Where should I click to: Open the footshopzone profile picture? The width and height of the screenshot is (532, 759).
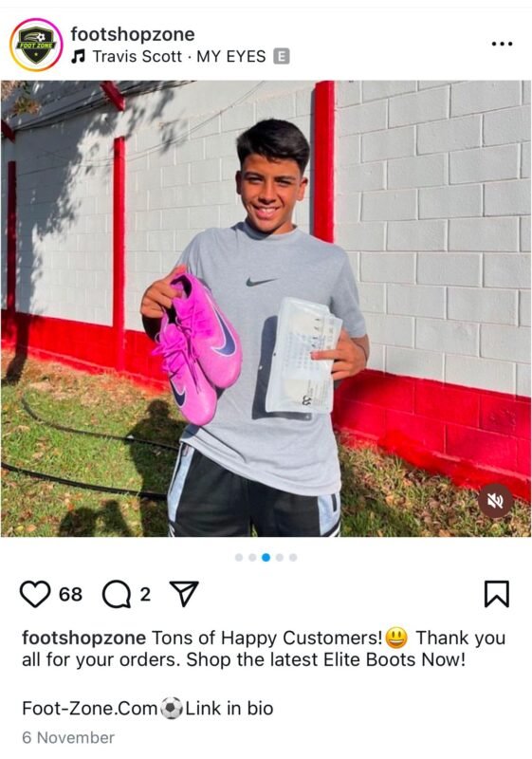[36, 45]
